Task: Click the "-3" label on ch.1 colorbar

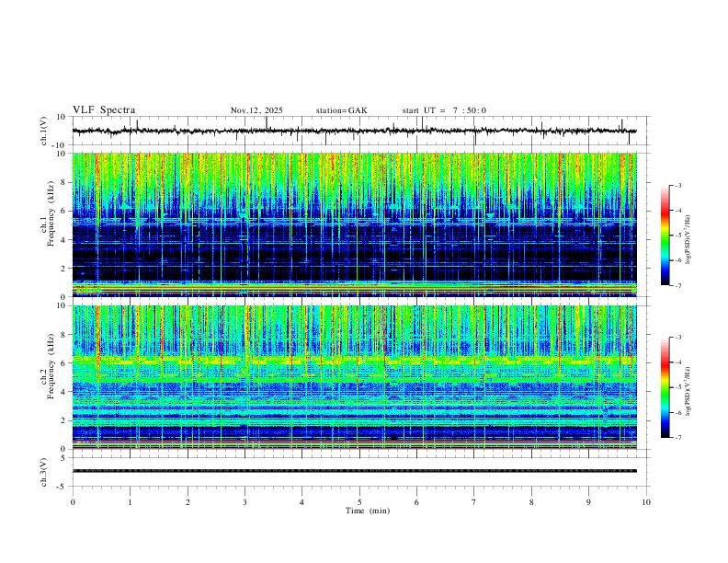Action: 677,186
